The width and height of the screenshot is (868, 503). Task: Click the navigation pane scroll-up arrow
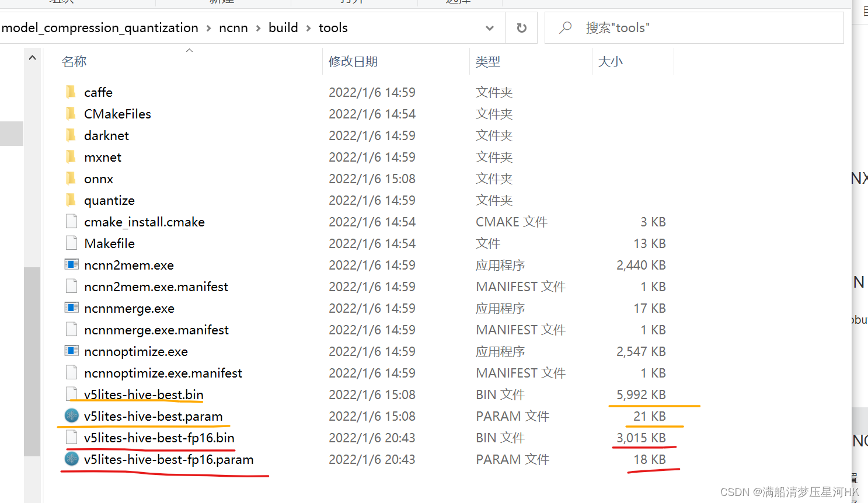click(32, 58)
